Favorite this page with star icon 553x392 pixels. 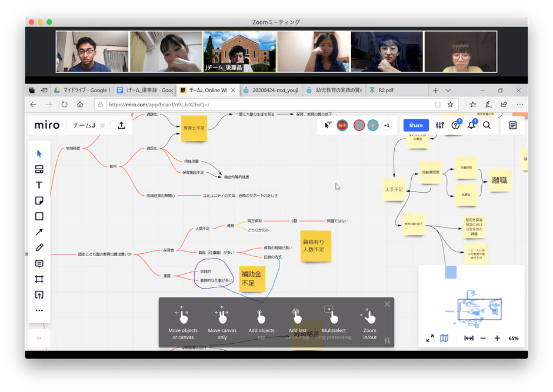tap(451, 105)
